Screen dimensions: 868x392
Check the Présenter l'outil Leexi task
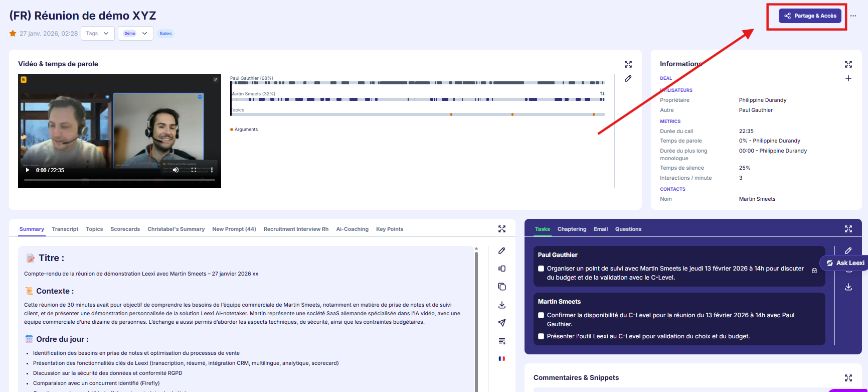(541, 336)
